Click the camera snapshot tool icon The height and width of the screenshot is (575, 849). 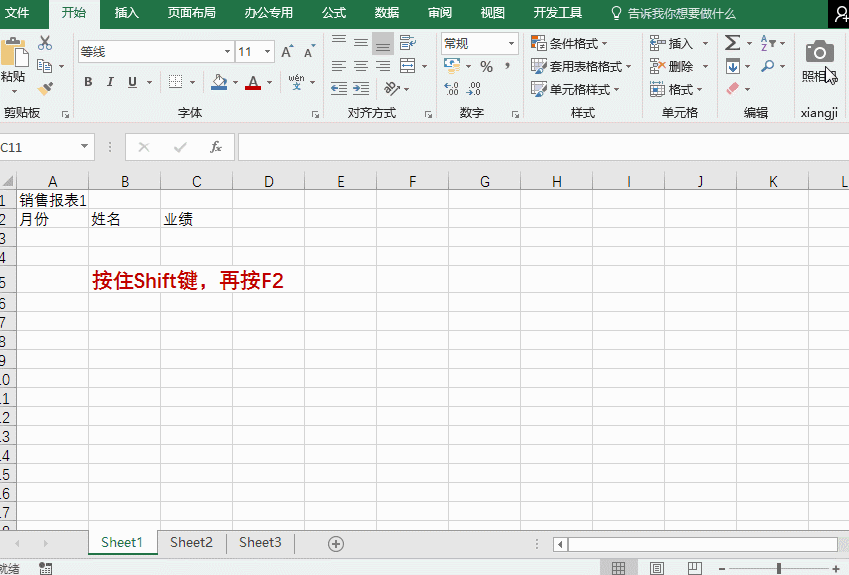pos(819,52)
